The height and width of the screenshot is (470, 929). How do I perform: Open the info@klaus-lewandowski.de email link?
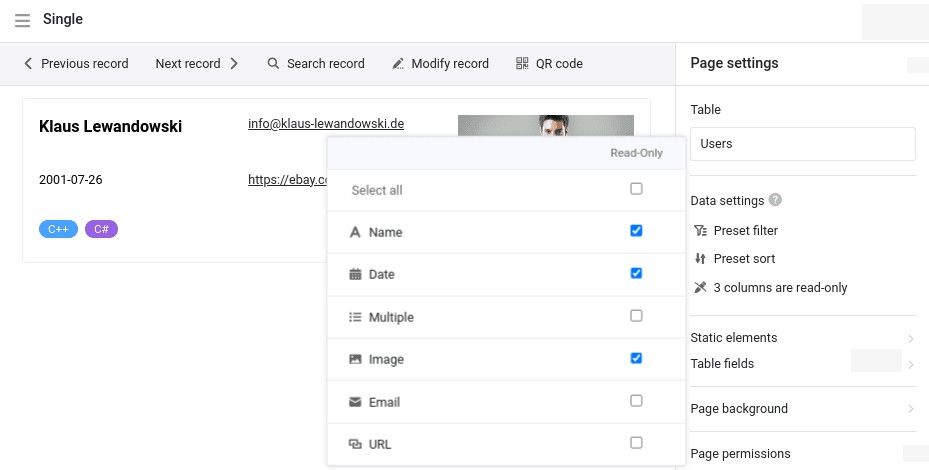pos(326,124)
